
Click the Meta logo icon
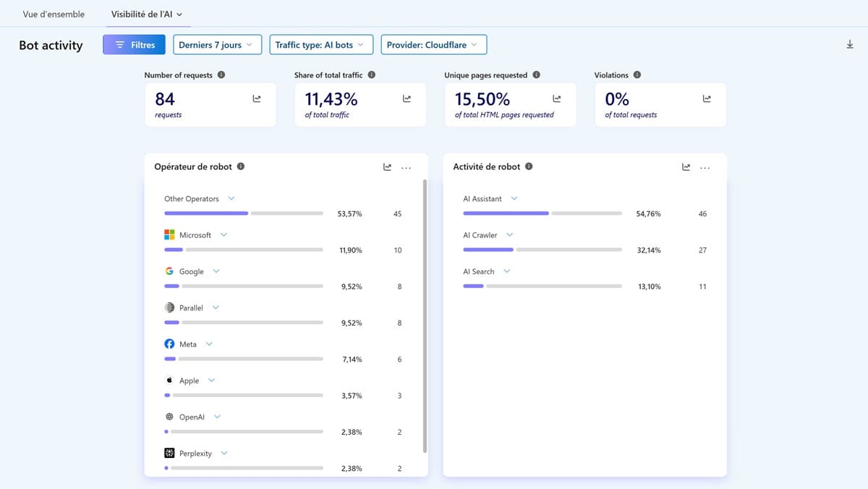click(x=169, y=344)
